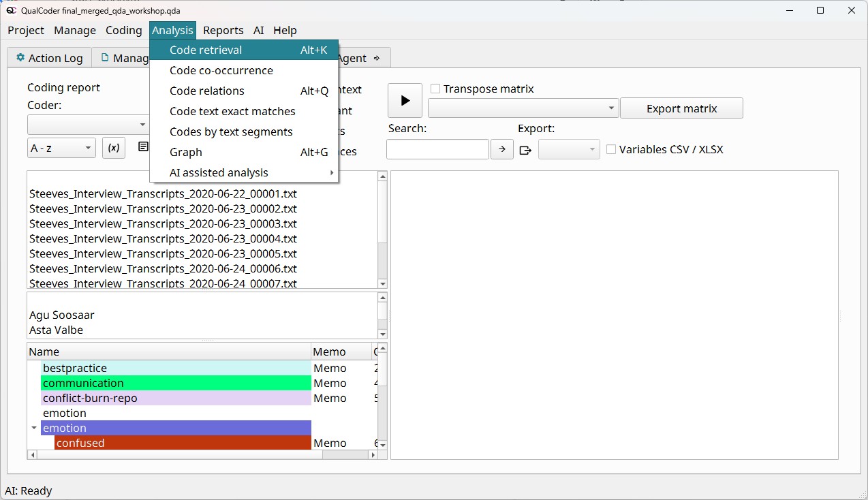Open the matrix type dropdown beside Export matrix

click(523, 108)
